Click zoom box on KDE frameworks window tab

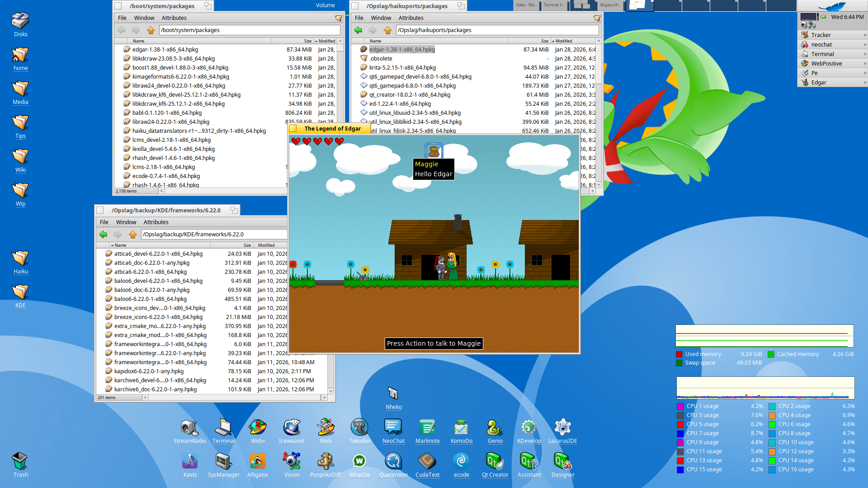click(234, 210)
